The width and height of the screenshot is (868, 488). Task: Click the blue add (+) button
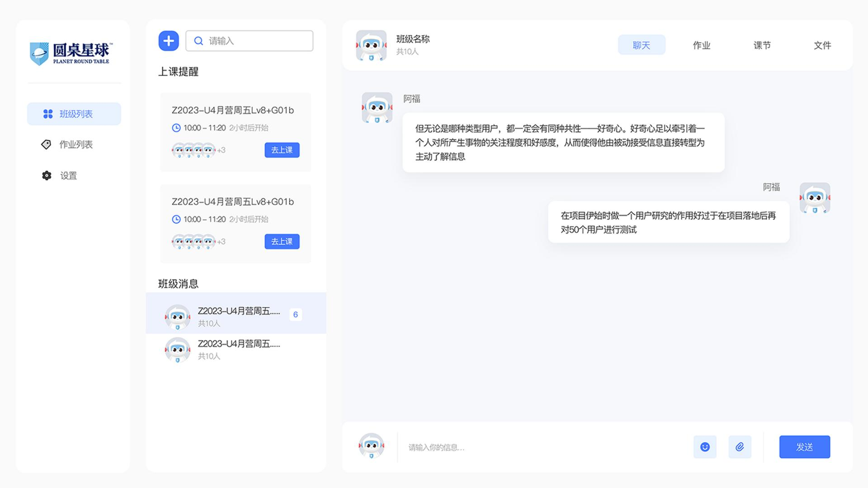(168, 41)
